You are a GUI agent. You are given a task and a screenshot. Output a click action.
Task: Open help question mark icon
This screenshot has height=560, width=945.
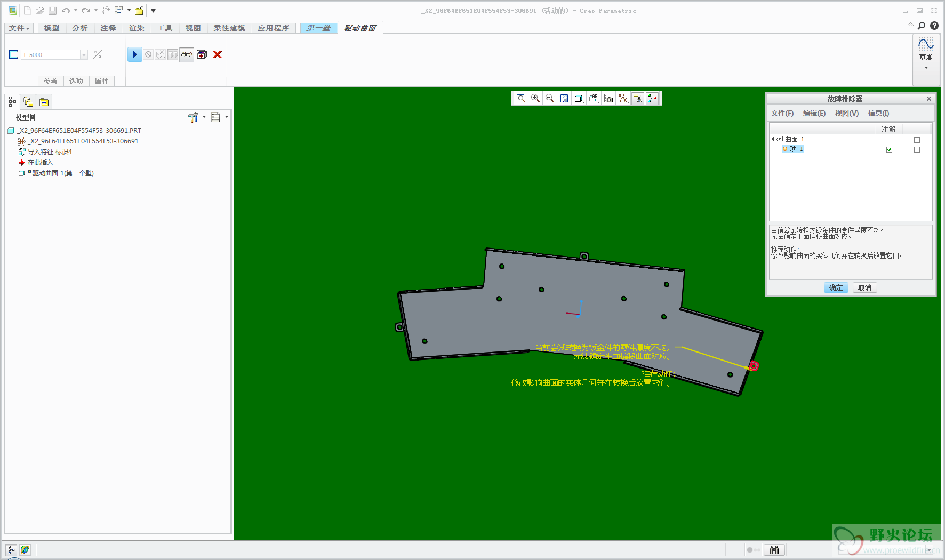(934, 26)
